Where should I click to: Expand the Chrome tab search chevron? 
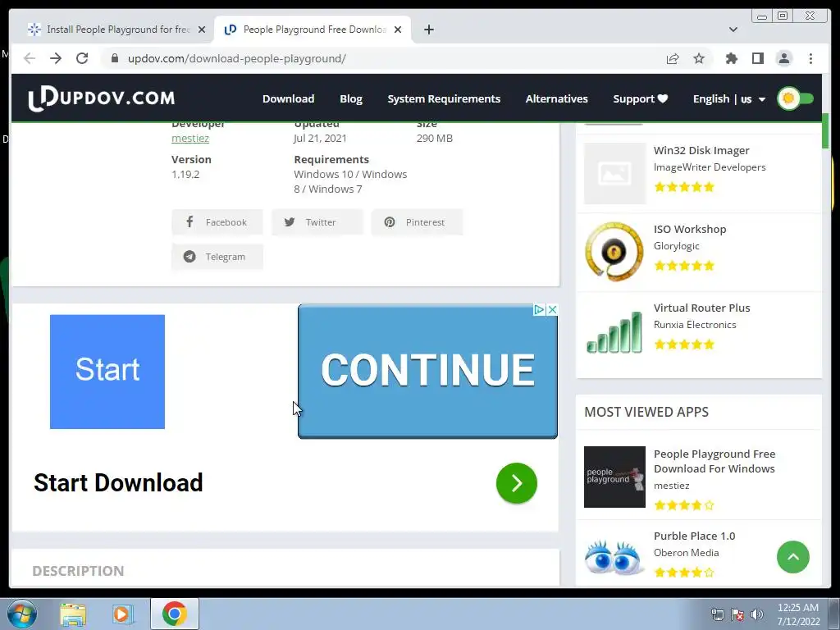click(733, 30)
